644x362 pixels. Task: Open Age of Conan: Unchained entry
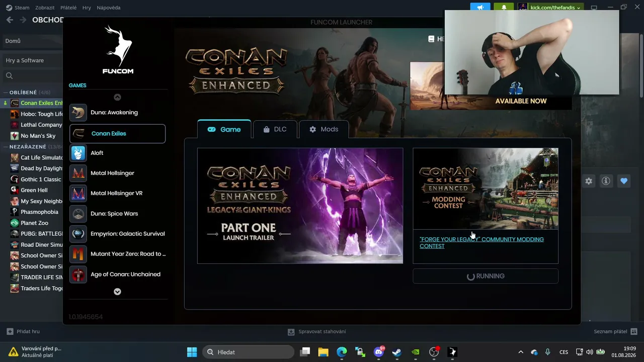tap(117, 275)
